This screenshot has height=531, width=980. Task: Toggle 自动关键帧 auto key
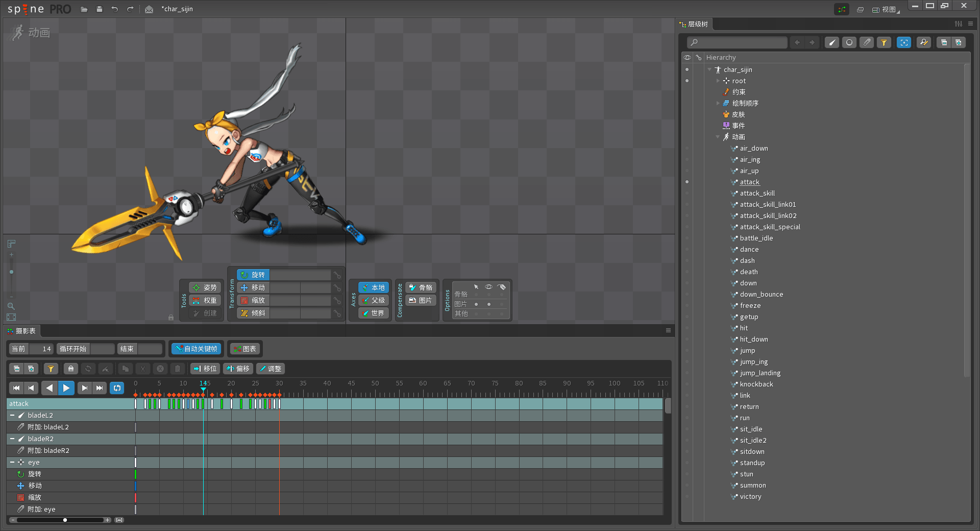[197, 349]
